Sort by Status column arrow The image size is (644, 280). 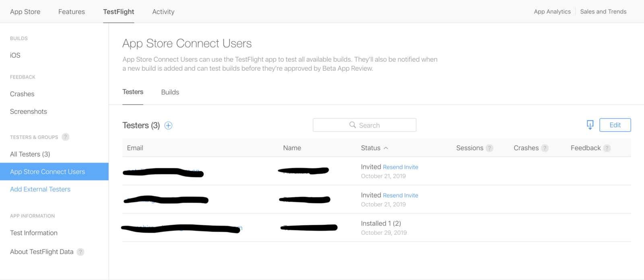(386, 148)
